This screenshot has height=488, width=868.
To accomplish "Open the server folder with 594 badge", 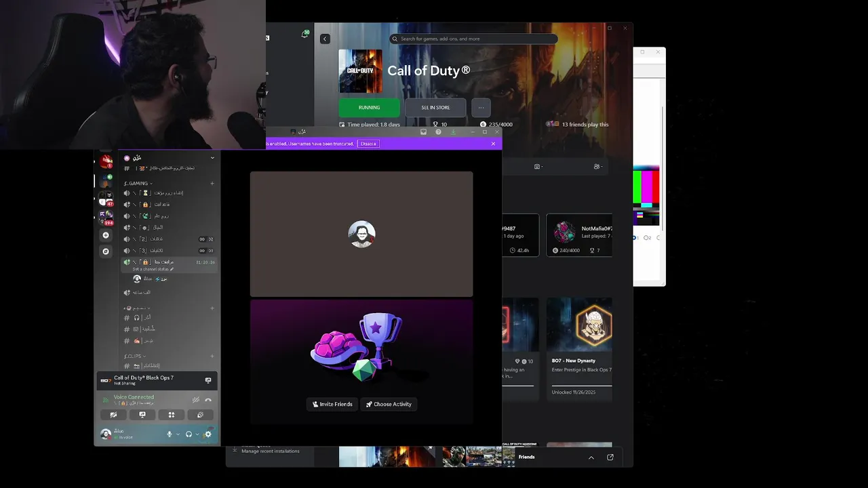I will click(106, 218).
